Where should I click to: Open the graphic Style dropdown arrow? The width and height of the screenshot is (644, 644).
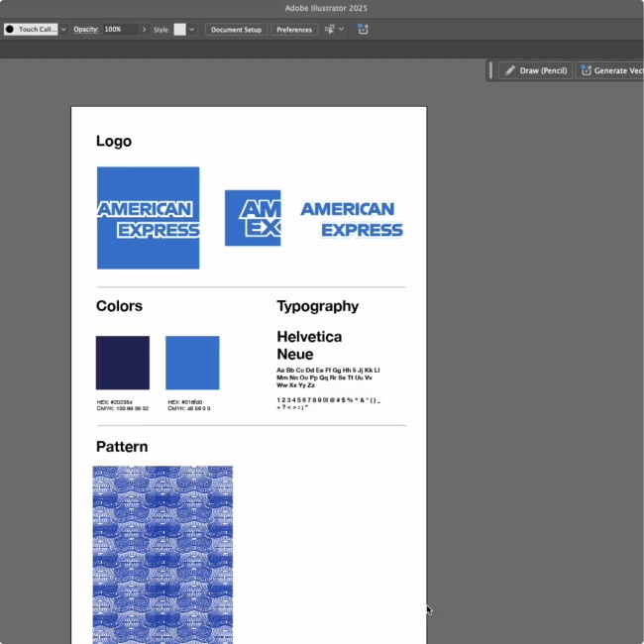coord(192,30)
